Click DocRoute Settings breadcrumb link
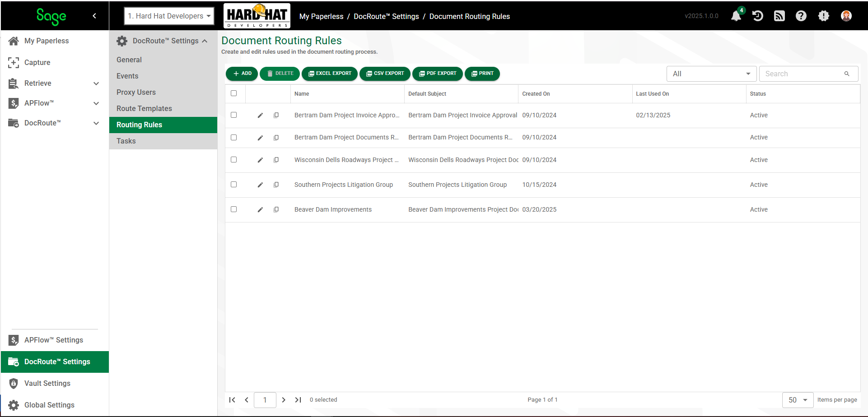This screenshot has height=417, width=868. click(386, 16)
